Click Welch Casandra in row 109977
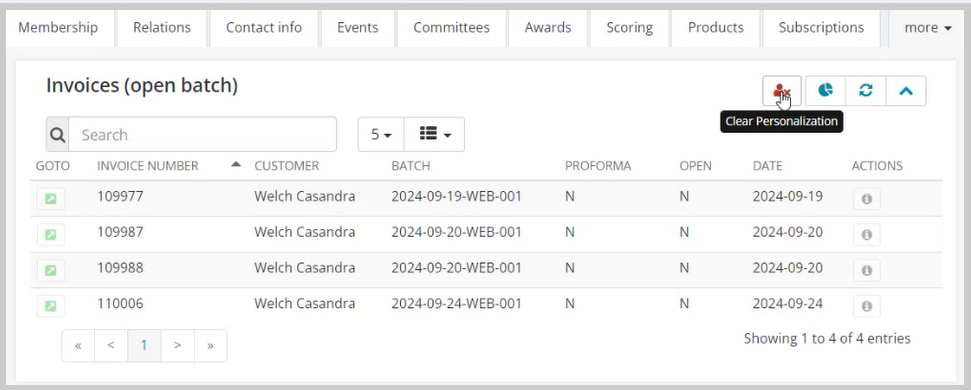Image resolution: width=971 pixels, height=390 pixels. coord(305,196)
